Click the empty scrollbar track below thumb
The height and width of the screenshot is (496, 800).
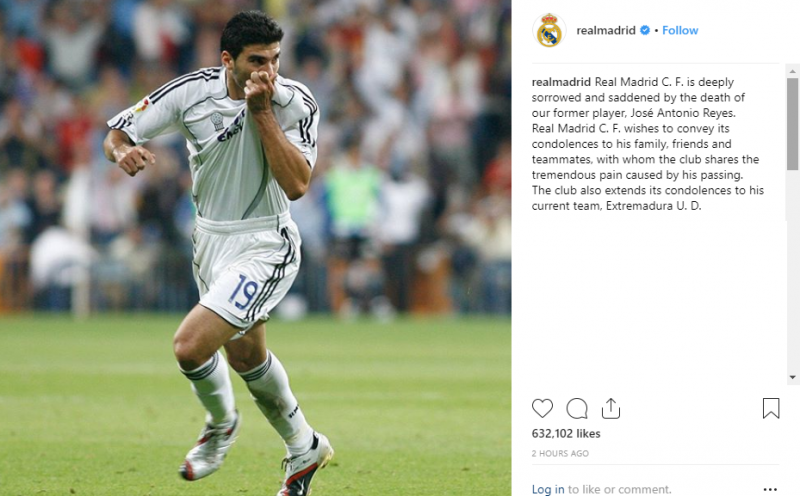click(x=792, y=270)
